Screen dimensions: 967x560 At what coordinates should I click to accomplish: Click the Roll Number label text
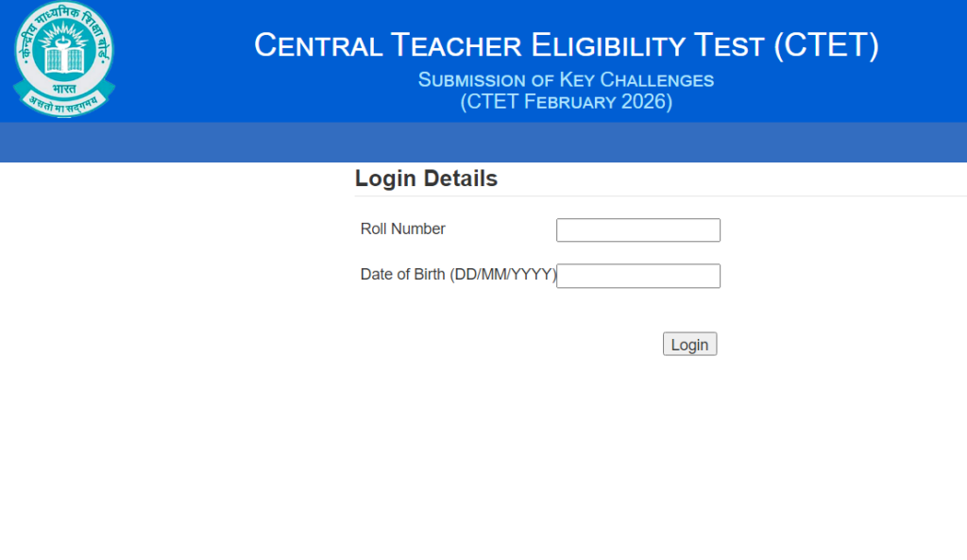point(402,229)
